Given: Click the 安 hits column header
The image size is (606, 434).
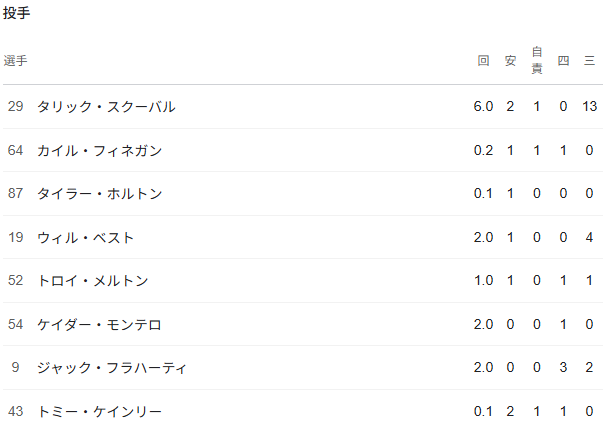Looking at the screenshot, I should click(x=510, y=61).
